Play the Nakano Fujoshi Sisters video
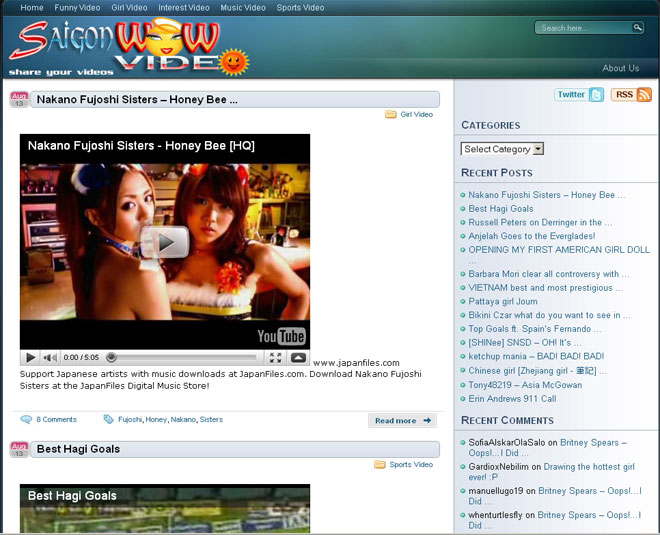 click(x=165, y=242)
